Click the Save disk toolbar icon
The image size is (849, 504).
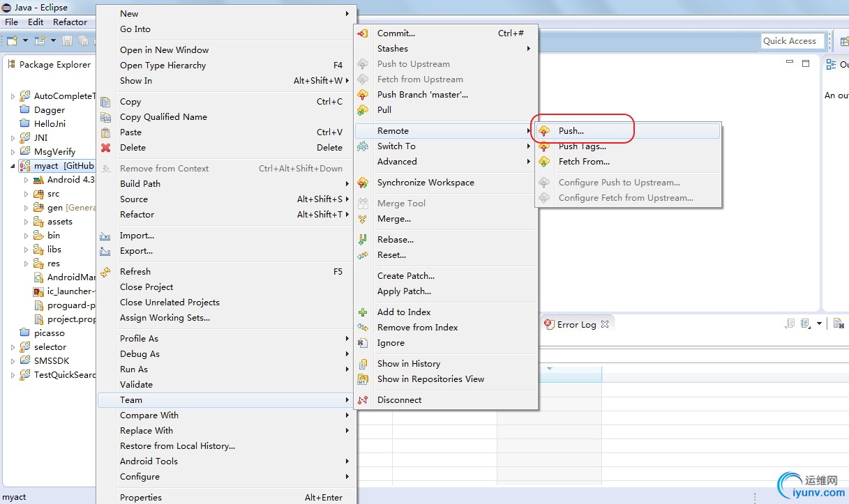click(x=67, y=40)
